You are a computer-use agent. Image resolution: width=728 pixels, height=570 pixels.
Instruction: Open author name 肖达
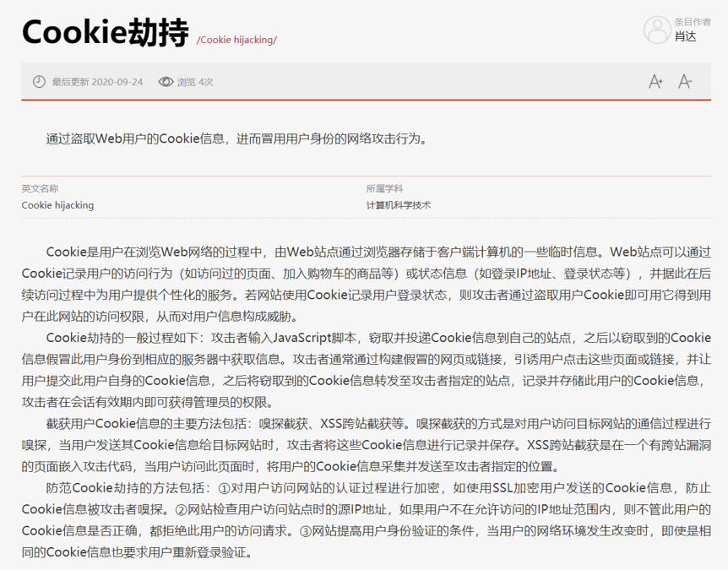tap(685, 36)
